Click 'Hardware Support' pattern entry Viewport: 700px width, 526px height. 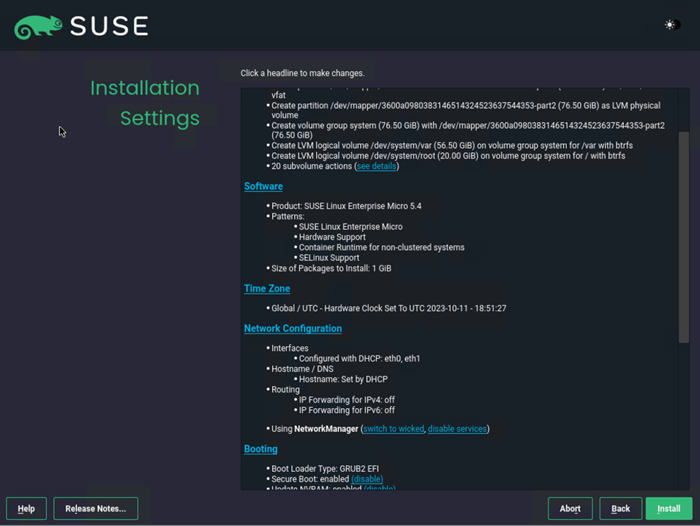click(x=332, y=237)
